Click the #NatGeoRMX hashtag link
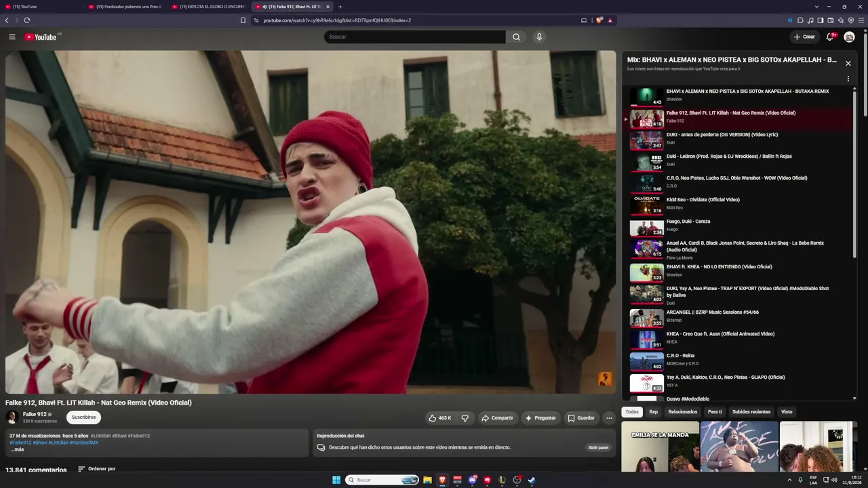The height and width of the screenshot is (488, 868). coord(84,443)
